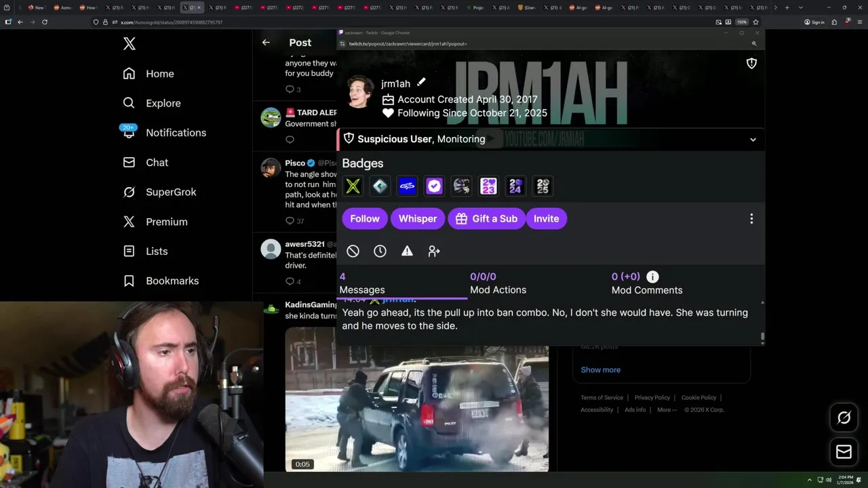
Task: Select the Mod Actions tab
Action: [x=498, y=283]
